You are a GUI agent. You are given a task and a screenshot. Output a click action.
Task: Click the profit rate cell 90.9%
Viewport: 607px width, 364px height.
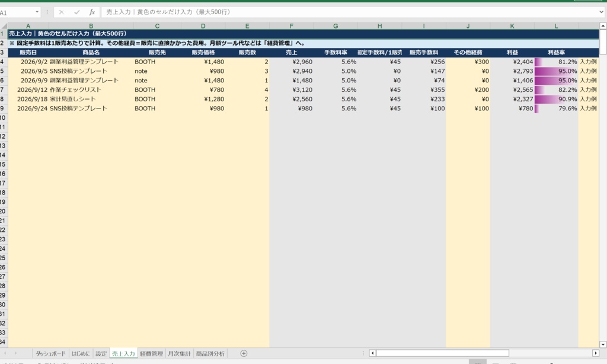click(556, 99)
